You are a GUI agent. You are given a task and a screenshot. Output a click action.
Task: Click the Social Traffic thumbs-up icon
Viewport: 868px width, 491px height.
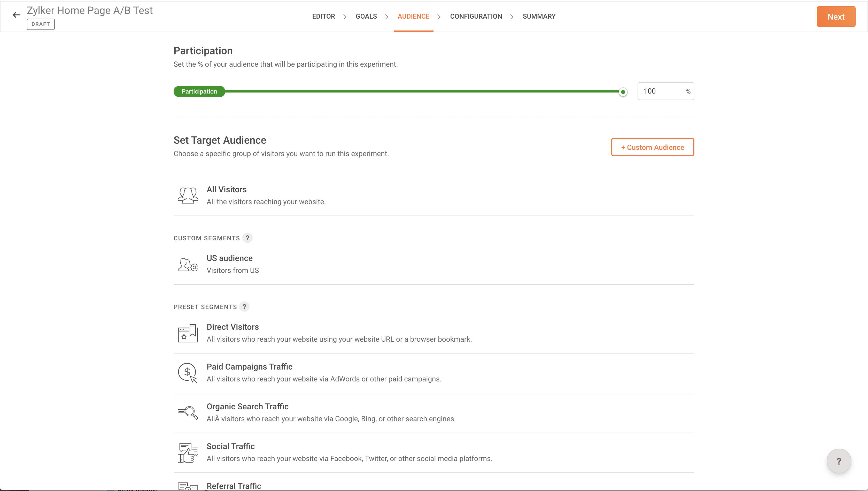coord(188,452)
